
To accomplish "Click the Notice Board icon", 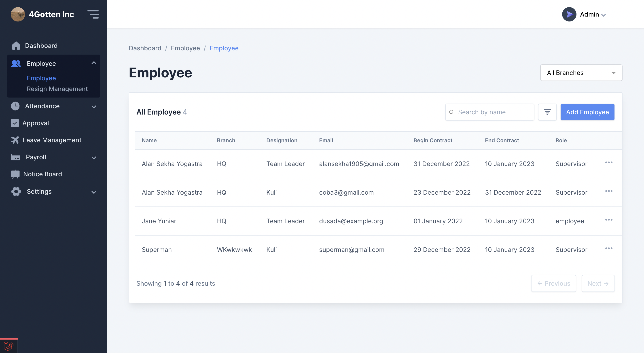I will (15, 174).
